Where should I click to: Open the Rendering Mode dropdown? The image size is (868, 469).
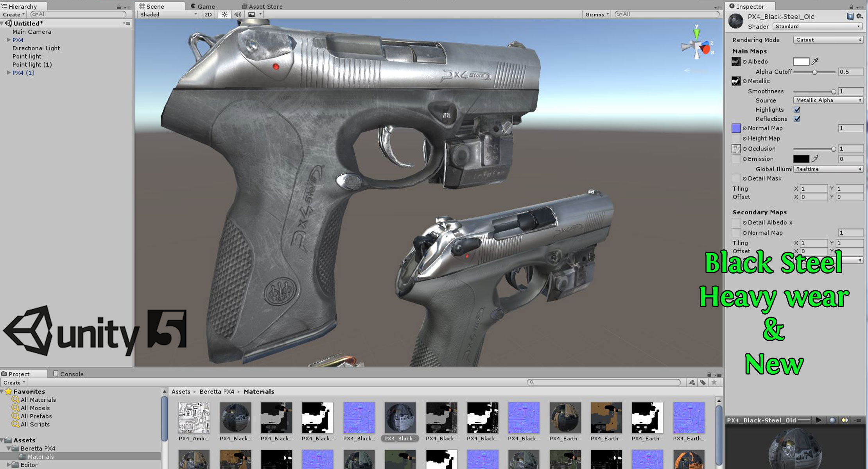point(827,39)
